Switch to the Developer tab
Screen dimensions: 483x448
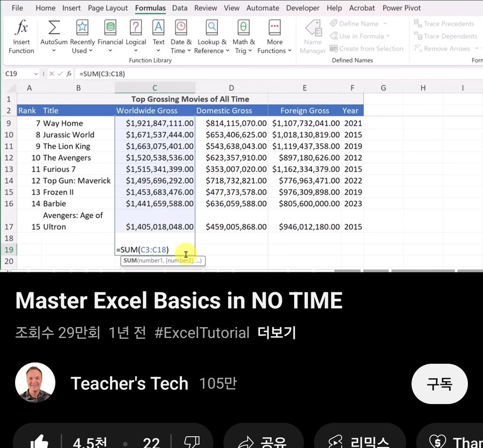[x=303, y=8]
